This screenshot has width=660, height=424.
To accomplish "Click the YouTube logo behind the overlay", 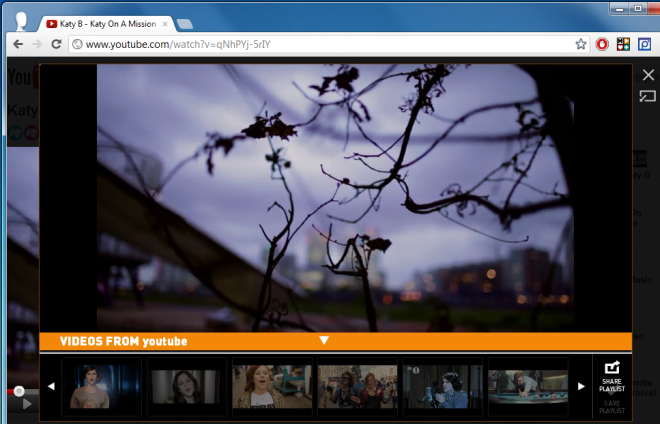I will [x=23, y=77].
